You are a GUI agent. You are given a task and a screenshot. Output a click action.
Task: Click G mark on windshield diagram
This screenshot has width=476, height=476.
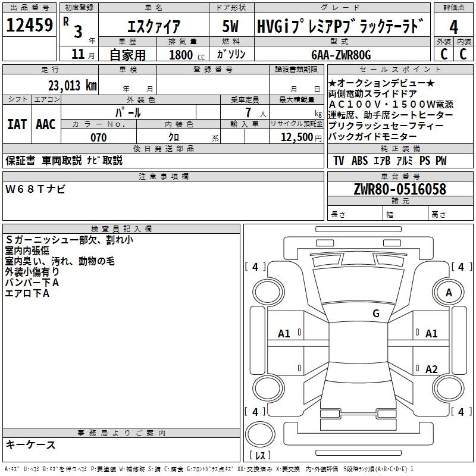[x=376, y=313]
